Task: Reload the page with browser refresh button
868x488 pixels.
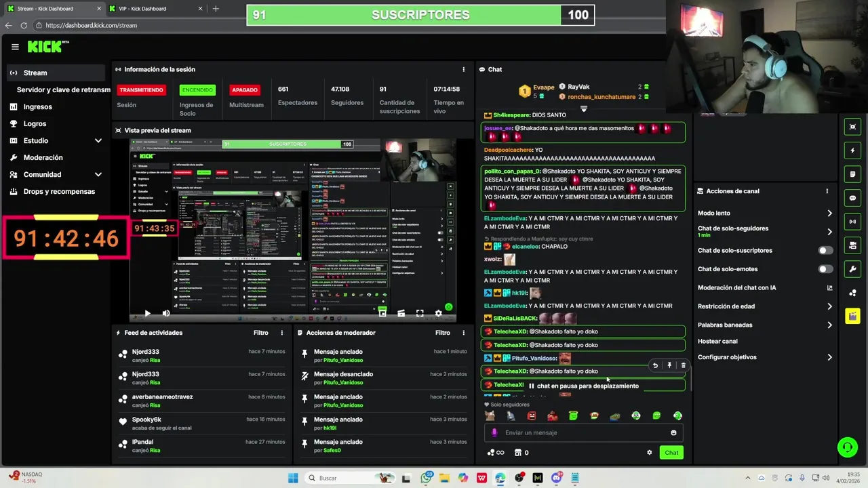Action: point(24,25)
